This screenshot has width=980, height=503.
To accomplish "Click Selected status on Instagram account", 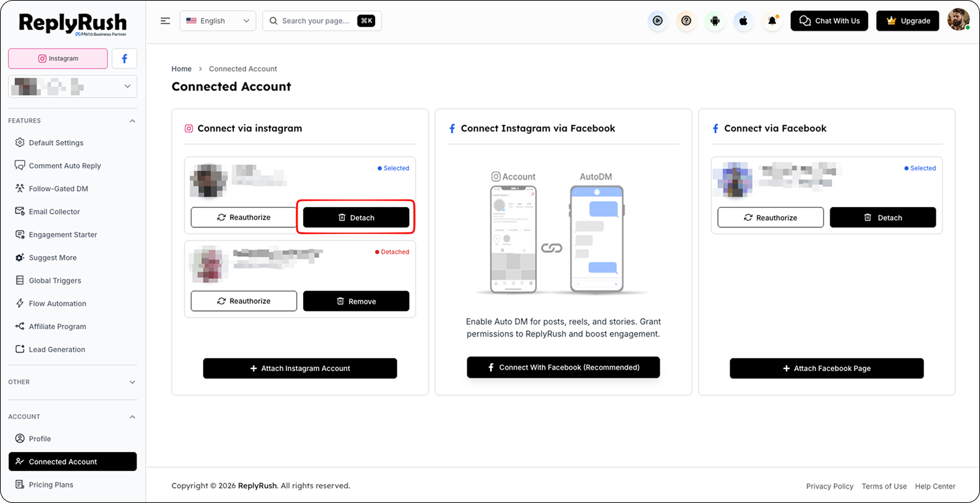I will click(393, 169).
